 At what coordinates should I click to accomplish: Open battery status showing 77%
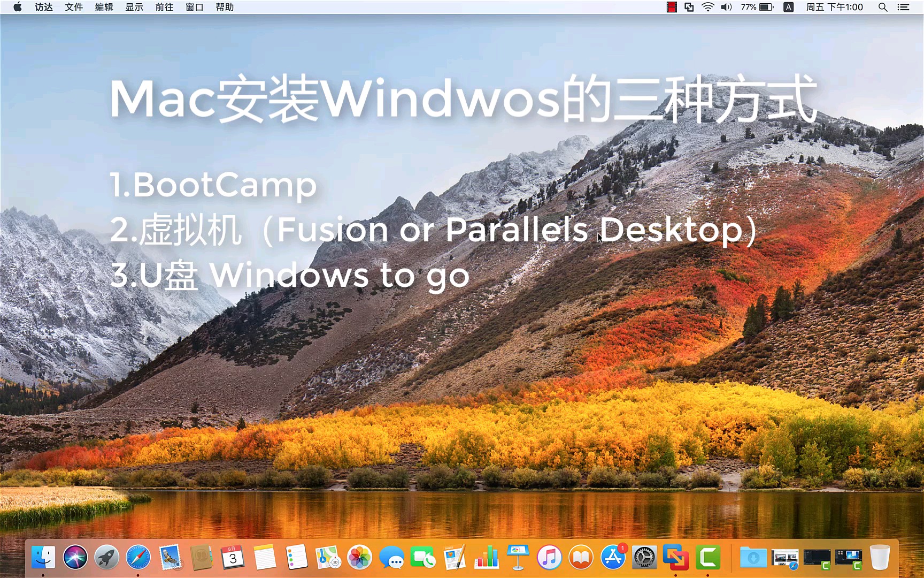[x=757, y=7]
